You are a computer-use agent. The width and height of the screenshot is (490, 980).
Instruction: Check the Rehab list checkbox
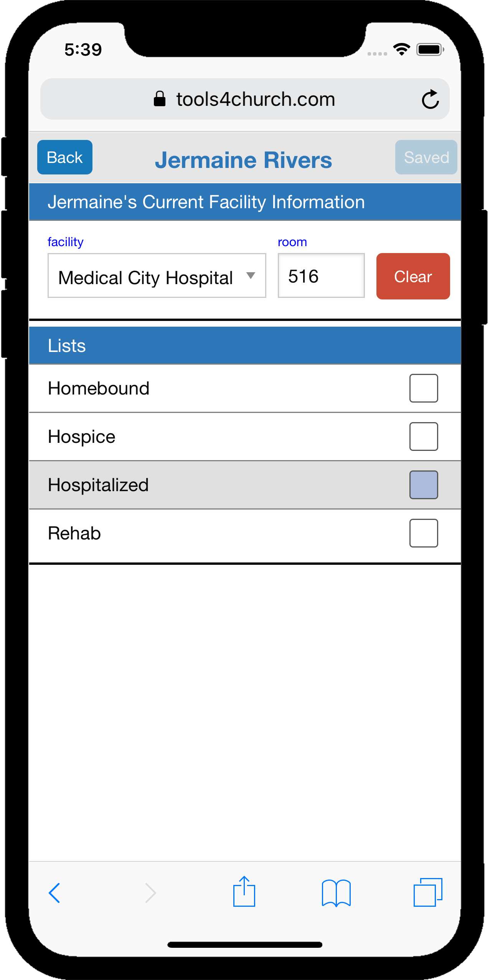[423, 533]
